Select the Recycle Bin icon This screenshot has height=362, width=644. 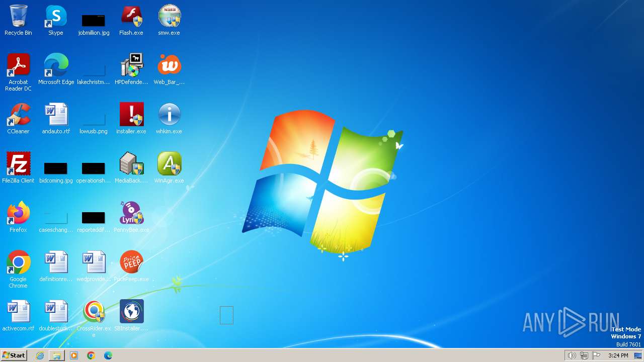(18, 20)
